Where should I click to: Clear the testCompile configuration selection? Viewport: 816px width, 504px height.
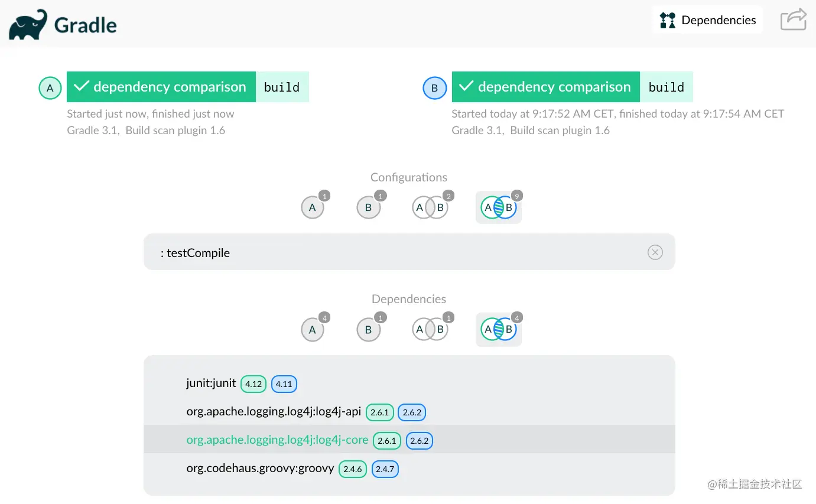655,252
